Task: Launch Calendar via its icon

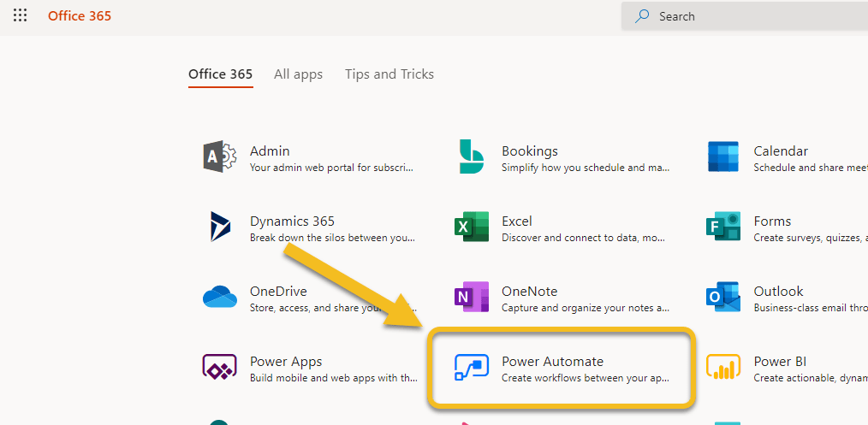Action: click(723, 156)
